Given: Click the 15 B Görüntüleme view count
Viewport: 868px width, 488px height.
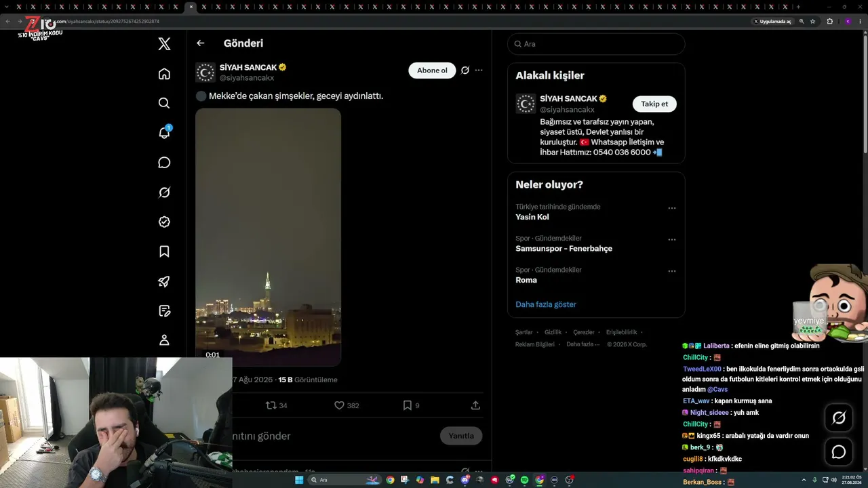Looking at the screenshot, I should [x=308, y=380].
